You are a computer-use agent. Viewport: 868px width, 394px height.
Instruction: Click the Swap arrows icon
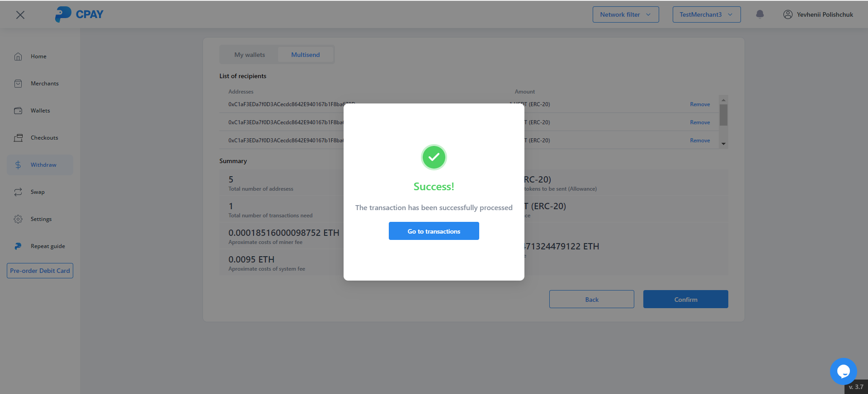(x=18, y=192)
